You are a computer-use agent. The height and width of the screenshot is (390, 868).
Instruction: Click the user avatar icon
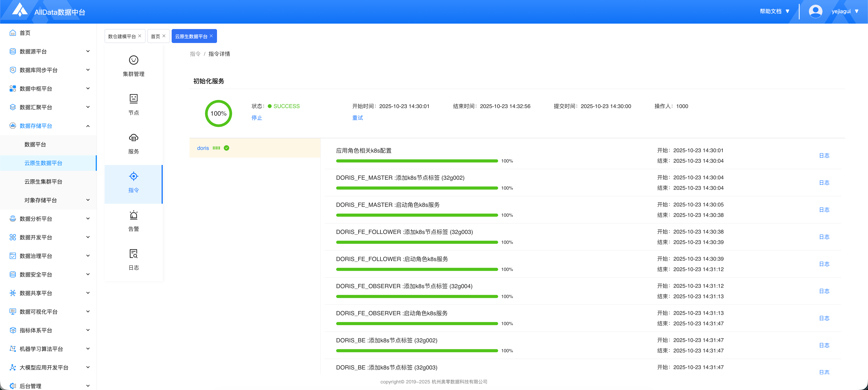point(815,11)
